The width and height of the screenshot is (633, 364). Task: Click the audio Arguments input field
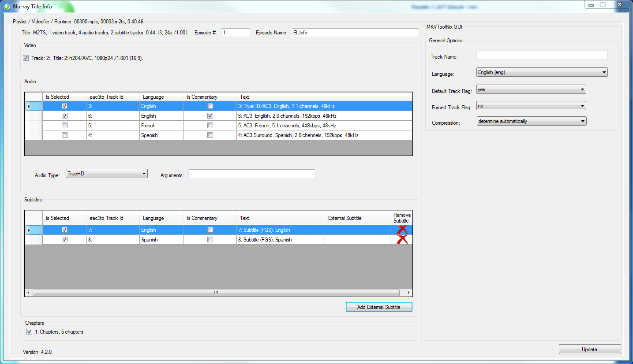252,174
